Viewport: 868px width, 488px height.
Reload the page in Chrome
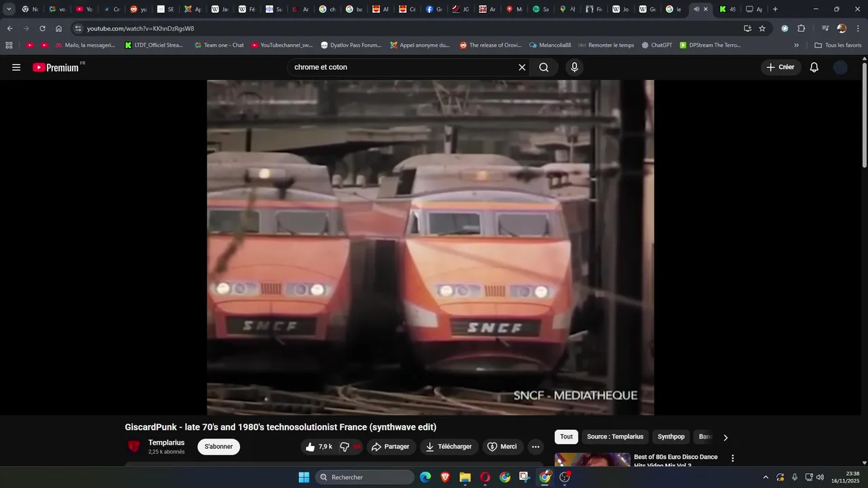[x=42, y=28]
